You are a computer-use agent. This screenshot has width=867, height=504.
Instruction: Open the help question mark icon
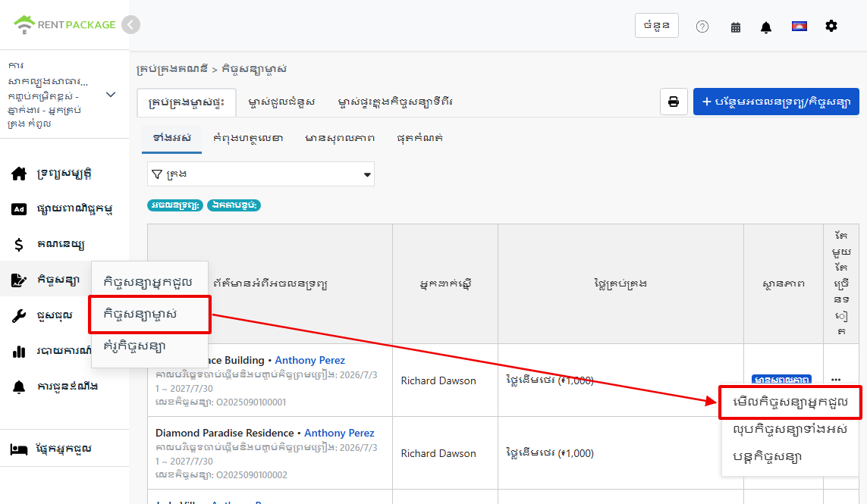coord(702,27)
